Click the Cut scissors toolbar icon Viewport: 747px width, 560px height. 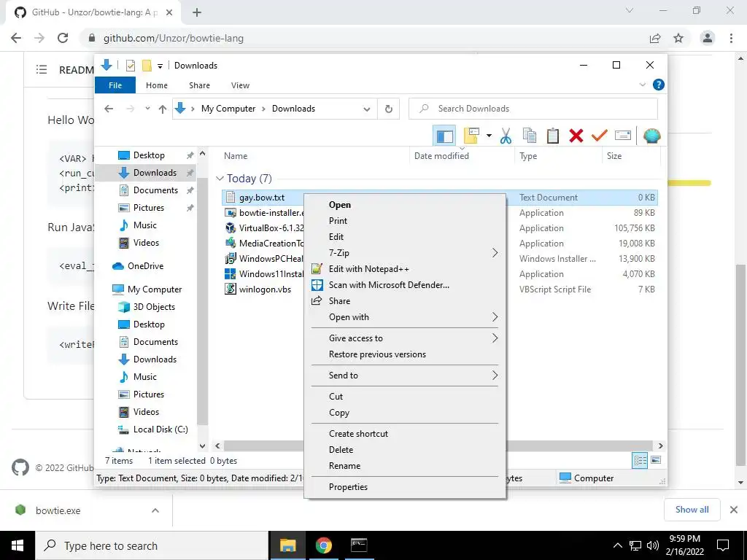(x=506, y=136)
